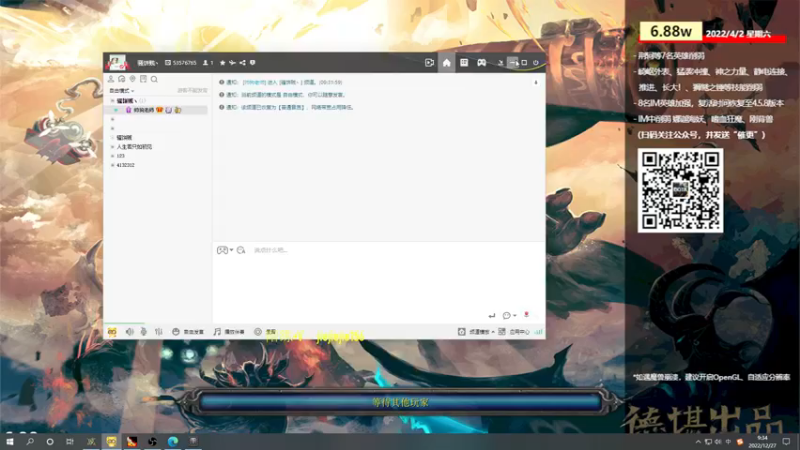The width and height of the screenshot is (800, 450).
Task: Open Windows taskbar search
Action: coord(30,441)
